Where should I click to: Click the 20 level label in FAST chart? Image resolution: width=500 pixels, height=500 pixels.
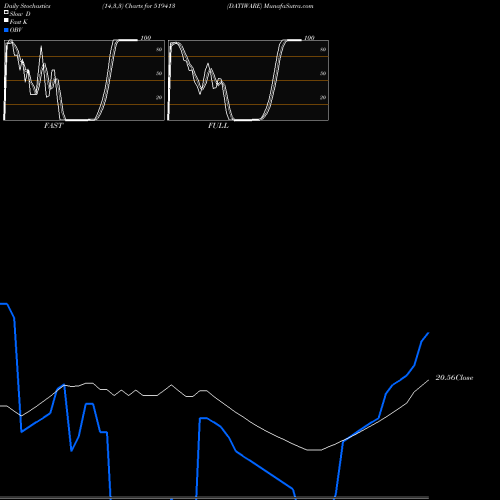click(x=159, y=97)
